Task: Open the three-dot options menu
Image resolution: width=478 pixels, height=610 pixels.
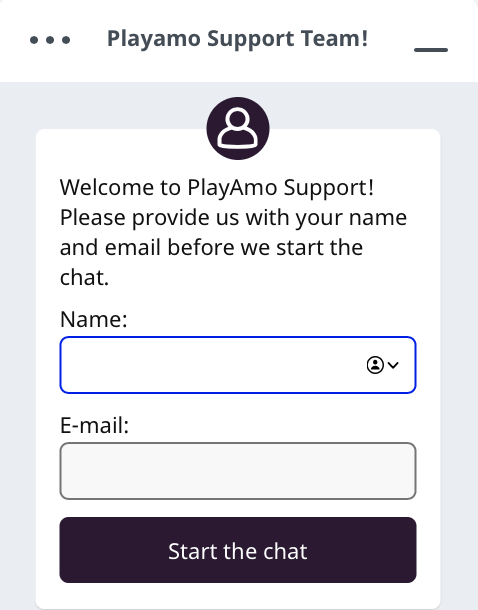Action: [x=50, y=40]
